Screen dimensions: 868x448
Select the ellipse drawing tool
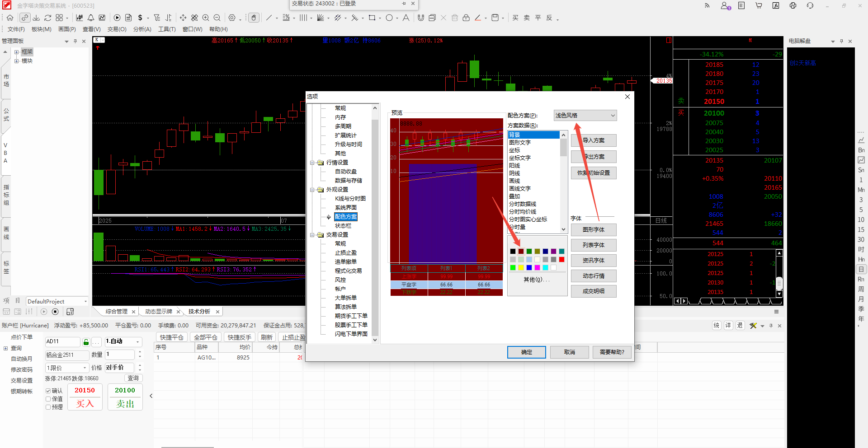pos(389,18)
